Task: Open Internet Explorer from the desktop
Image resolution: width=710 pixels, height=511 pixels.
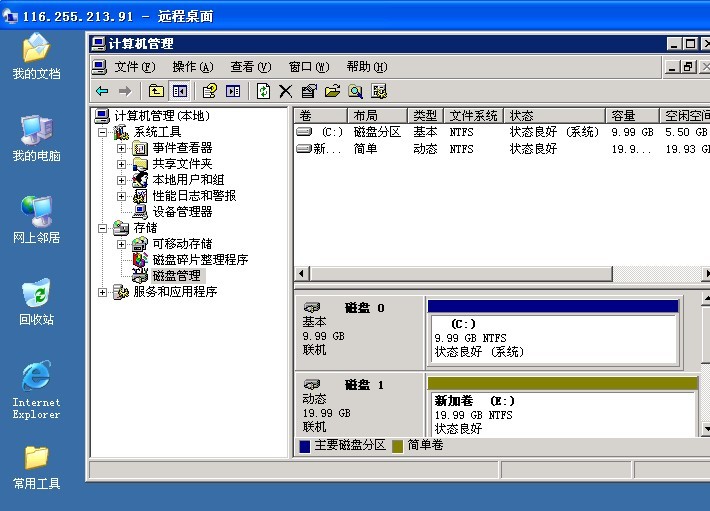Action: point(36,378)
